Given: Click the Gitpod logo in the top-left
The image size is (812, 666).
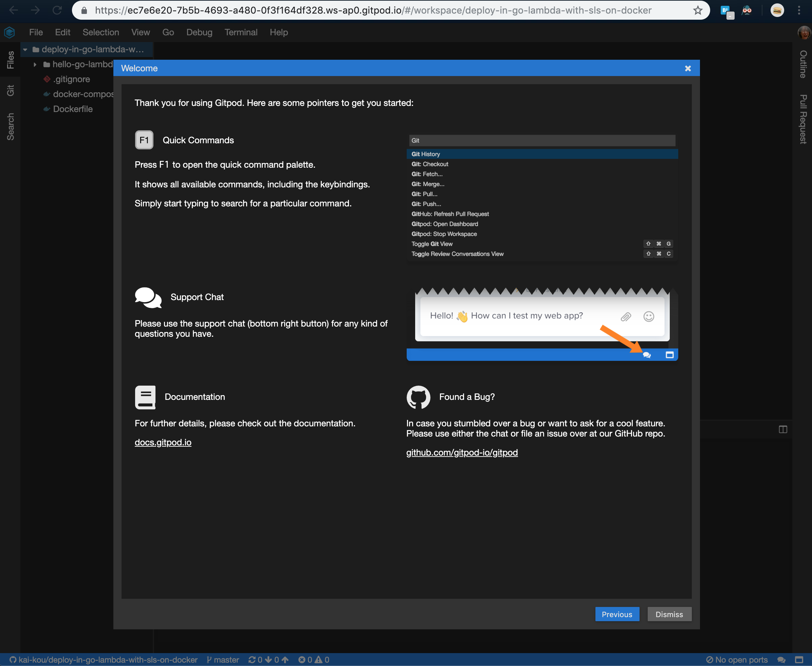Looking at the screenshot, I should point(9,32).
